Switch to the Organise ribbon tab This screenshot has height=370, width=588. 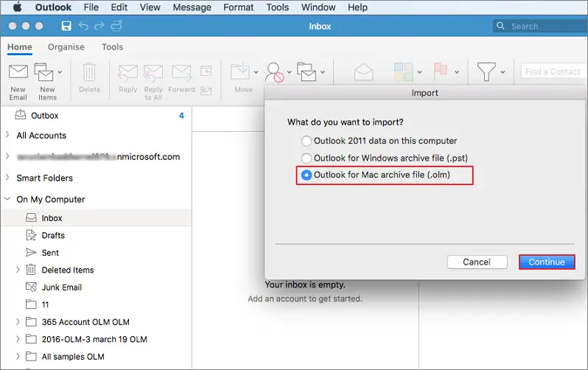click(66, 47)
